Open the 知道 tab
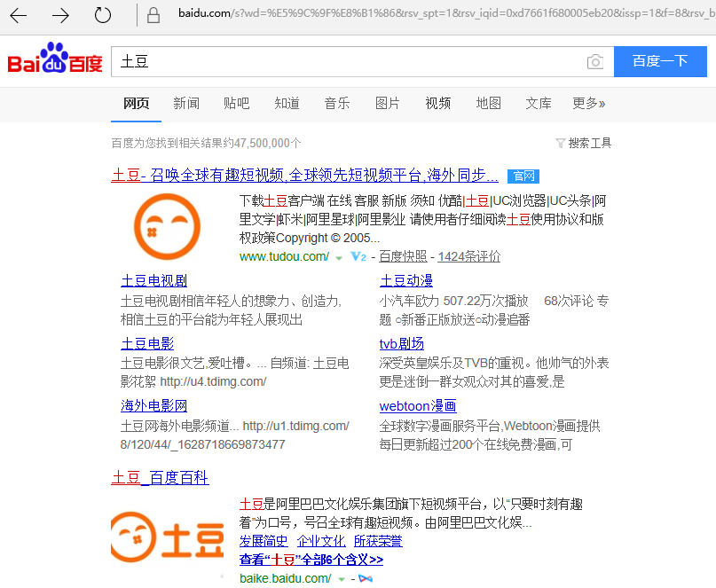Screen dimensions: 716x588 click(287, 103)
